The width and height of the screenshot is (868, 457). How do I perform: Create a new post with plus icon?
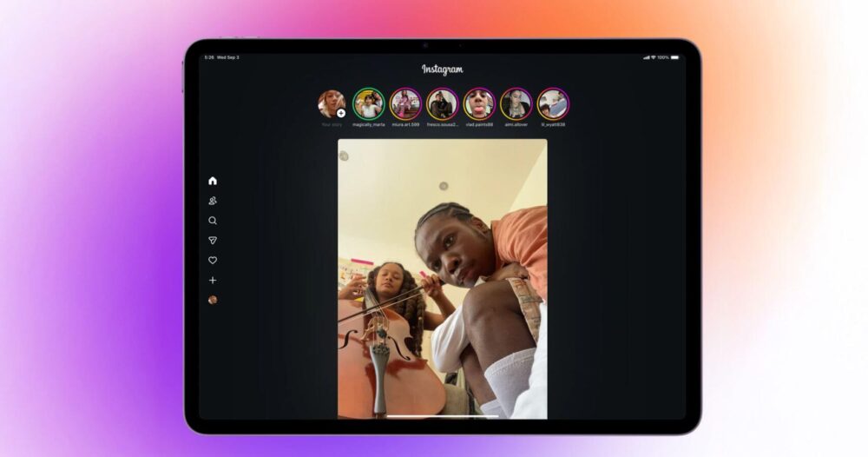(x=213, y=281)
